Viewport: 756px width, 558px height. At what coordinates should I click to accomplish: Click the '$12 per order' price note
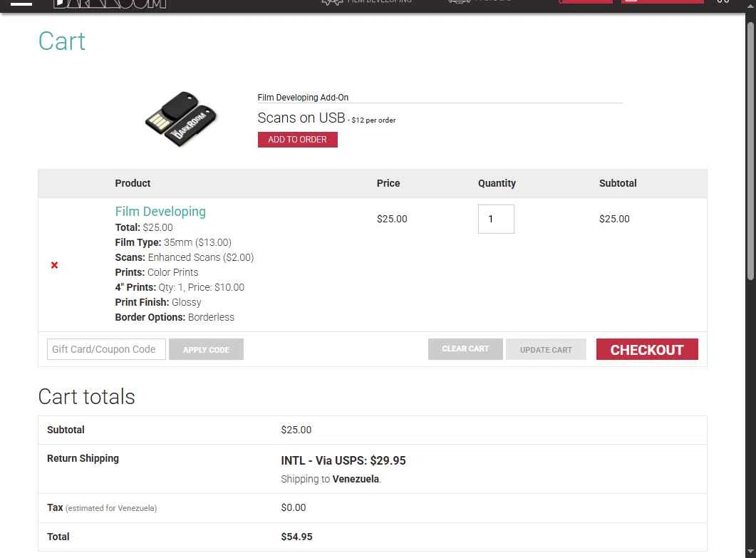(373, 120)
